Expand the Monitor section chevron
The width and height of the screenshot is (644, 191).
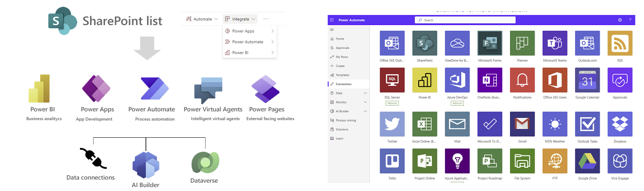(x=365, y=102)
